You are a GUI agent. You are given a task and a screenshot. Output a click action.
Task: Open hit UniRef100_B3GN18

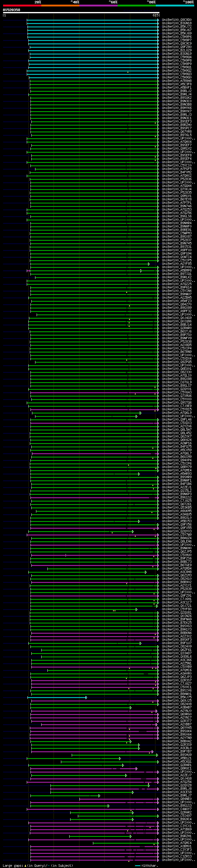point(177,23)
